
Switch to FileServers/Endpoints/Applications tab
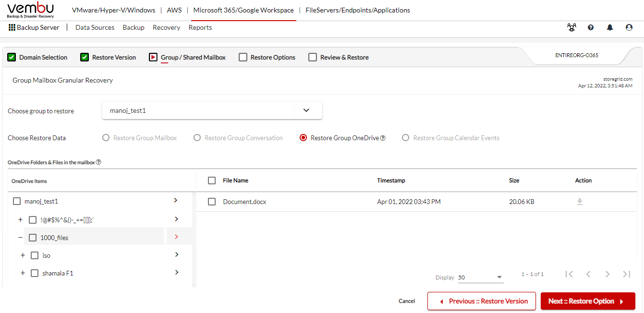click(358, 10)
